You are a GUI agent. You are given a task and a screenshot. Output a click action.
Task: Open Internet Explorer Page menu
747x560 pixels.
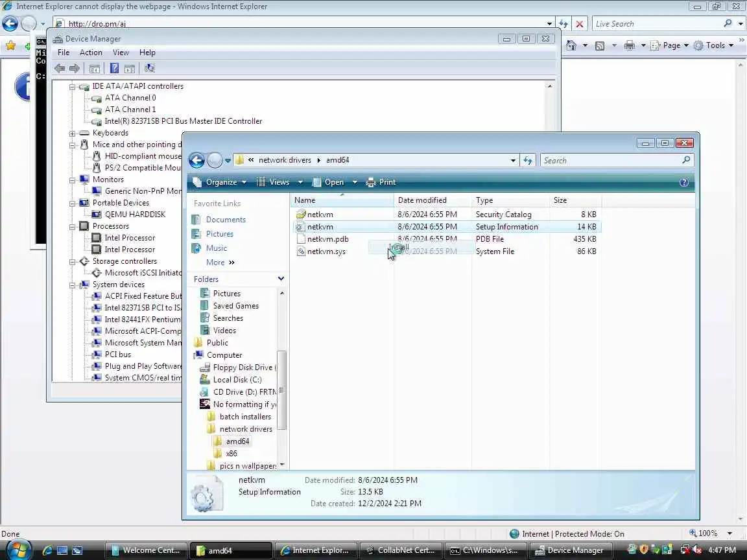(x=669, y=45)
